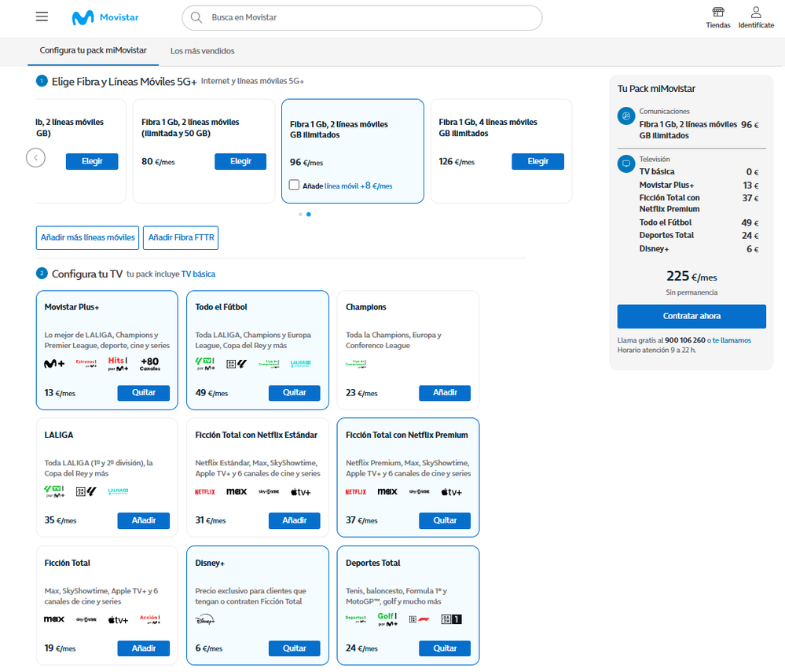785x672 pixels.
Task: Click the Netflix logo in Ficción Total Premium
Action: pyautogui.click(x=355, y=492)
